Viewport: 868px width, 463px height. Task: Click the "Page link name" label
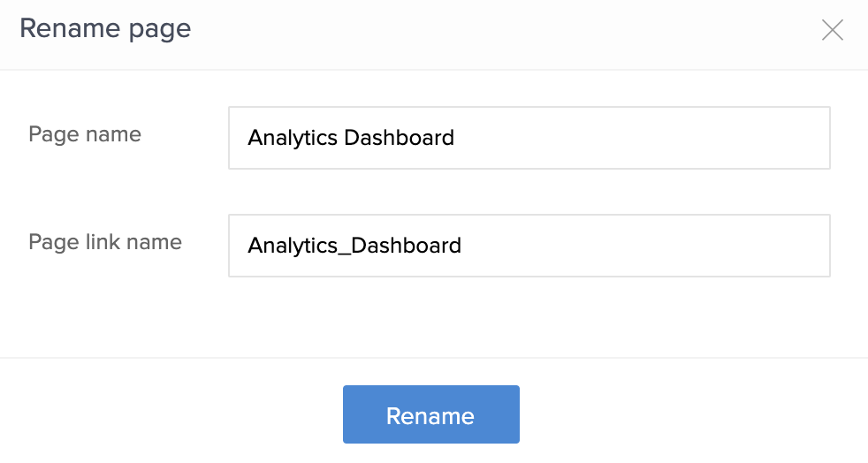pos(105,242)
